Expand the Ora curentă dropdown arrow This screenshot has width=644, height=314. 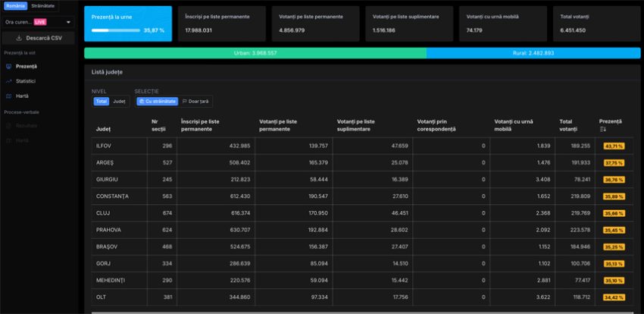point(70,23)
